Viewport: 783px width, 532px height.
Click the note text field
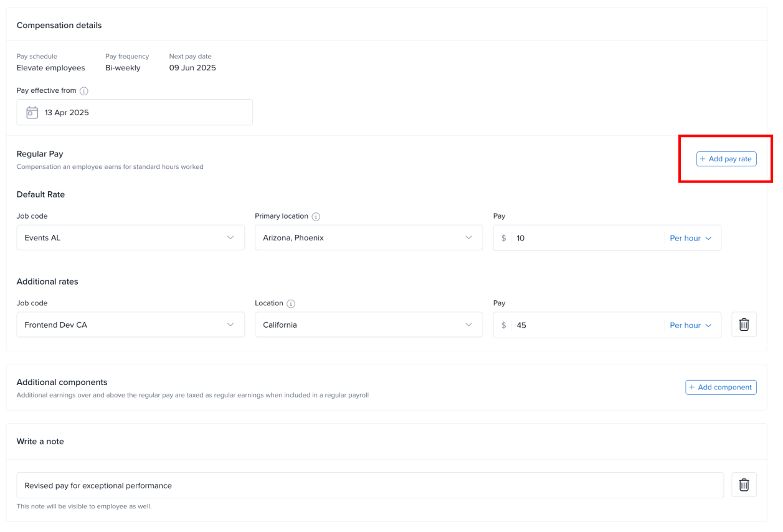(x=370, y=485)
